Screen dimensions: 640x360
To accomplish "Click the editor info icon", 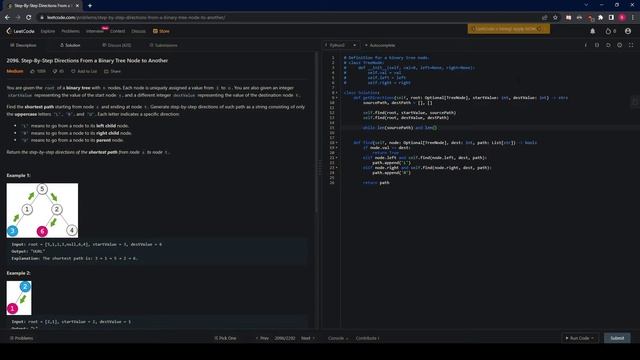I will coord(586,45).
